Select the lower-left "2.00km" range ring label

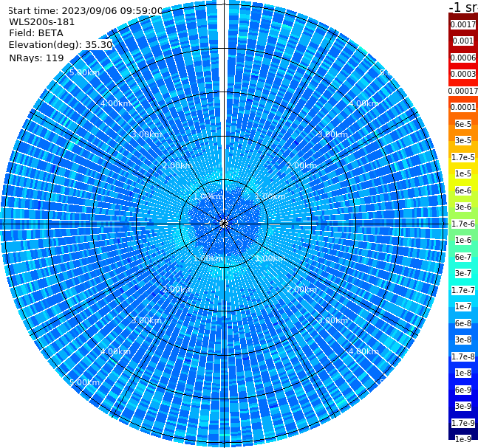click(x=178, y=289)
